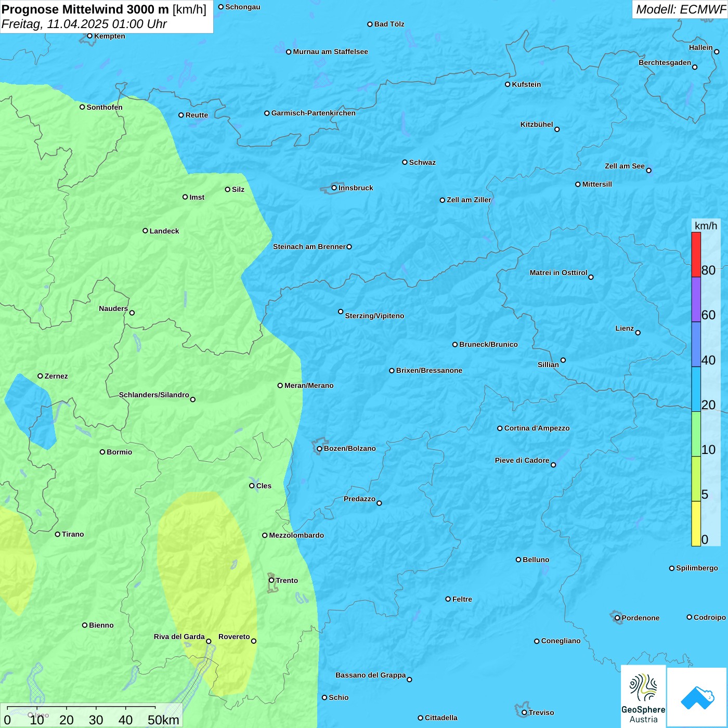The height and width of the screenshot is (728, 728).
Task: Click the date 'Freitag, 11.04.2025 01:00 Uhr'
Action: tap(84, 24)
